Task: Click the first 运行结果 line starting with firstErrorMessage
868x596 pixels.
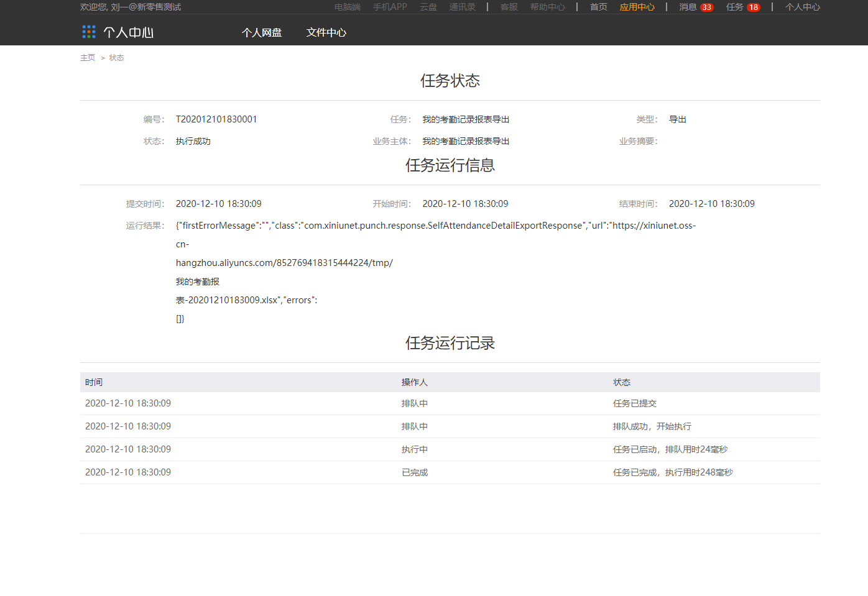Action: pos(436,226)
